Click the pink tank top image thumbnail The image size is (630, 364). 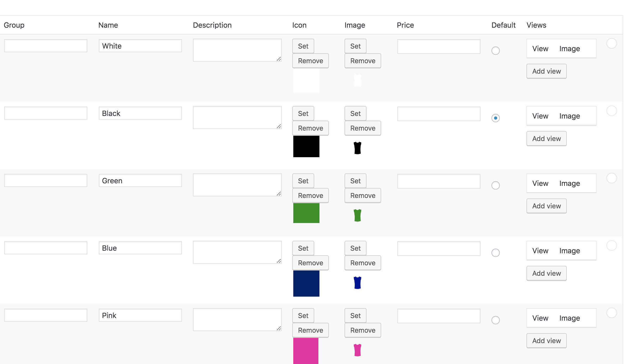357,350
